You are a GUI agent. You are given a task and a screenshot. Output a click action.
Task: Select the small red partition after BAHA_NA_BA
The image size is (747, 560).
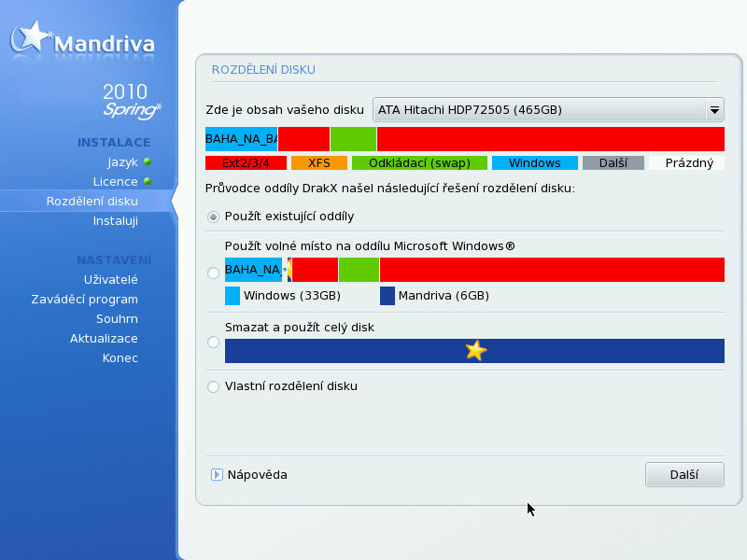tap(304, 139)
